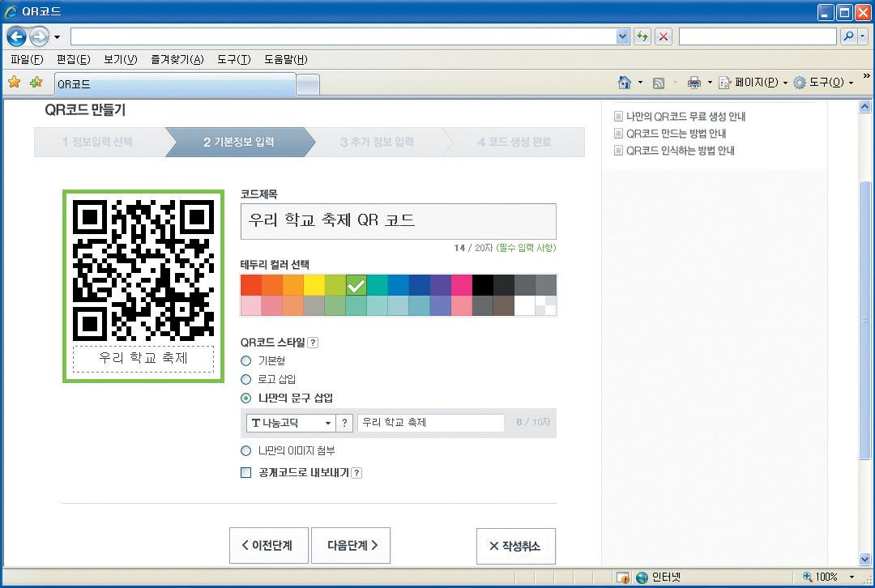Open the QR코드 만드는 방법 안내 link
This screenshot has height=588, width=875.
pyautogui.click(x=676, y=134)
